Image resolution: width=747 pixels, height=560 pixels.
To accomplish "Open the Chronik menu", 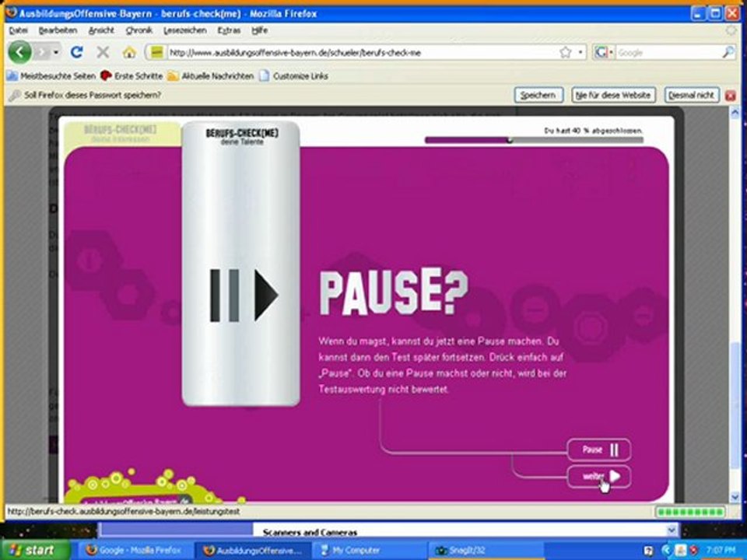I will [x=139, y=30].
